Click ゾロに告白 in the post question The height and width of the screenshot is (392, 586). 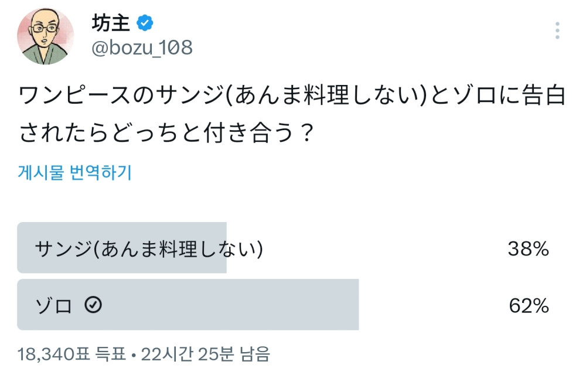[x=507, y=96]
